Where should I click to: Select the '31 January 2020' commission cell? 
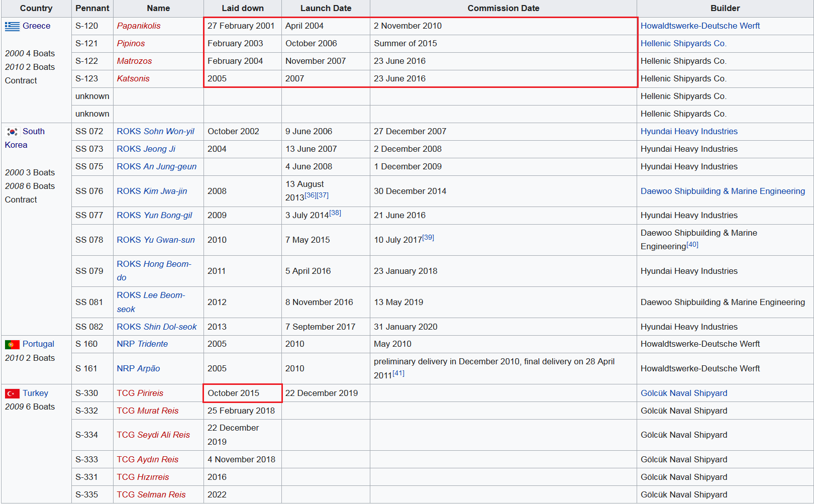[503, 327]
